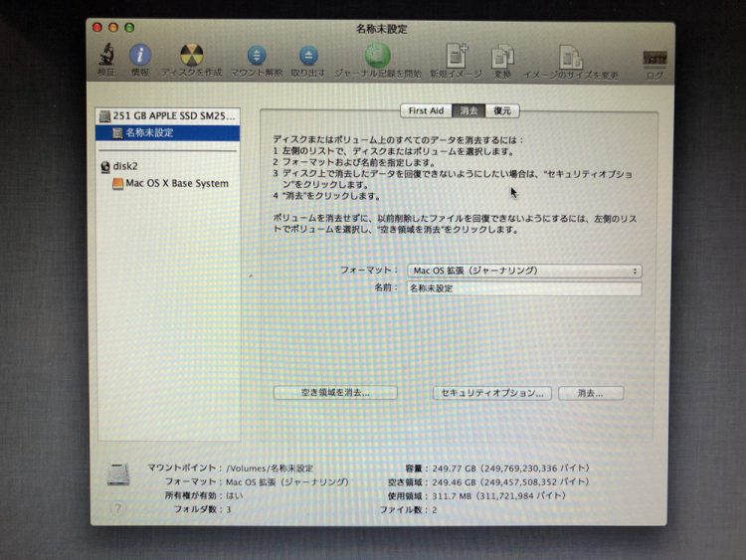Click the disk drive icon in bottom info area
Screen dimensions: 746x560
pos(118,473)
